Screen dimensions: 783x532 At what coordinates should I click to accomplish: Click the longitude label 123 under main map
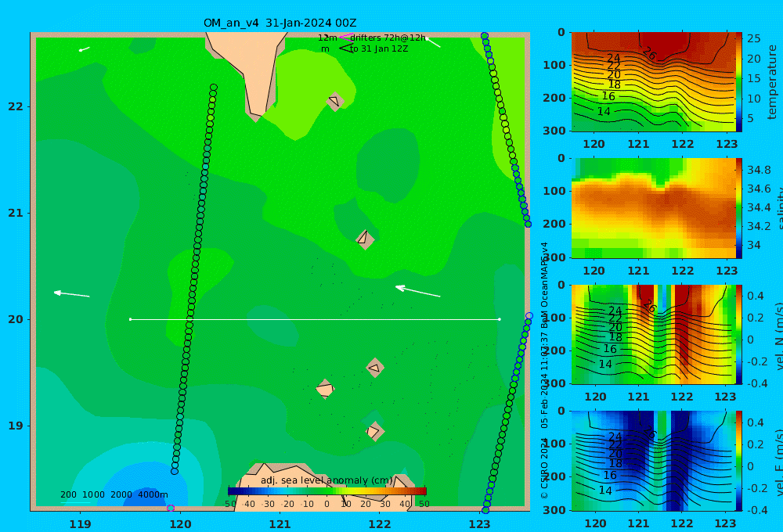click(480, 524)
